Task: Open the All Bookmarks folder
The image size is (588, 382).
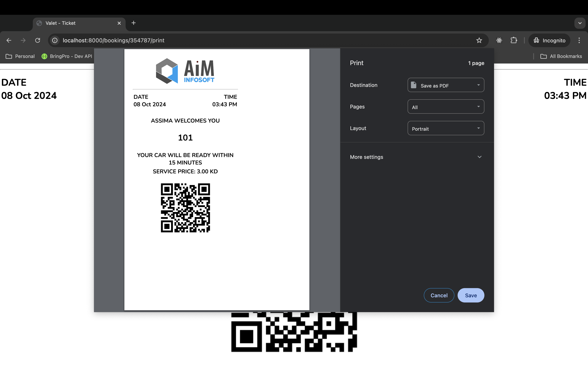Action: tap(561, 56)
